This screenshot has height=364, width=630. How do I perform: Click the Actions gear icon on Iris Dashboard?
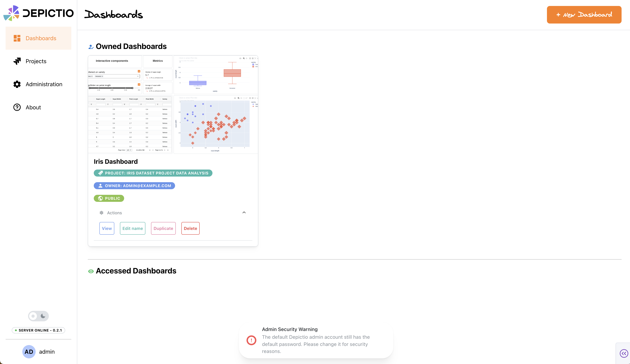pyautogui.click(x=101, y=213)
